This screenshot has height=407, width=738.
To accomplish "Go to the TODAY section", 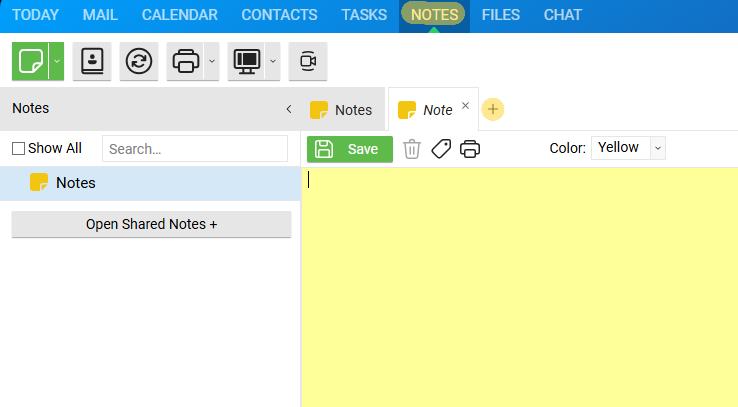I will [x=35, y=15].
